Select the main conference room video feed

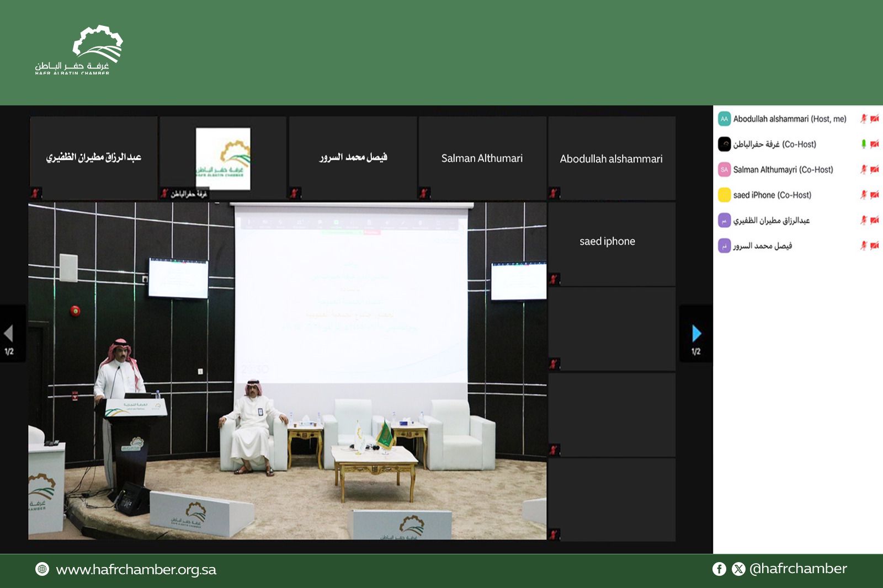click(x=287, y=371)
